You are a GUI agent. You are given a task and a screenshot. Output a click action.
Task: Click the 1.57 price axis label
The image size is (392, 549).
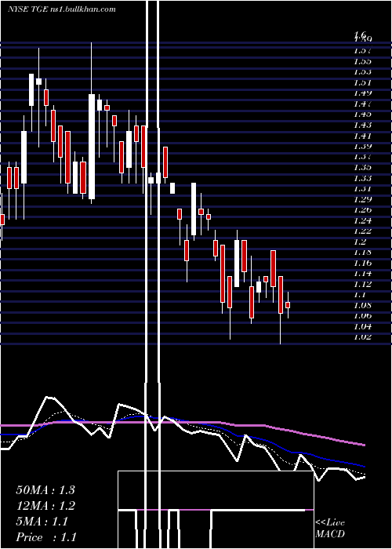362,50
